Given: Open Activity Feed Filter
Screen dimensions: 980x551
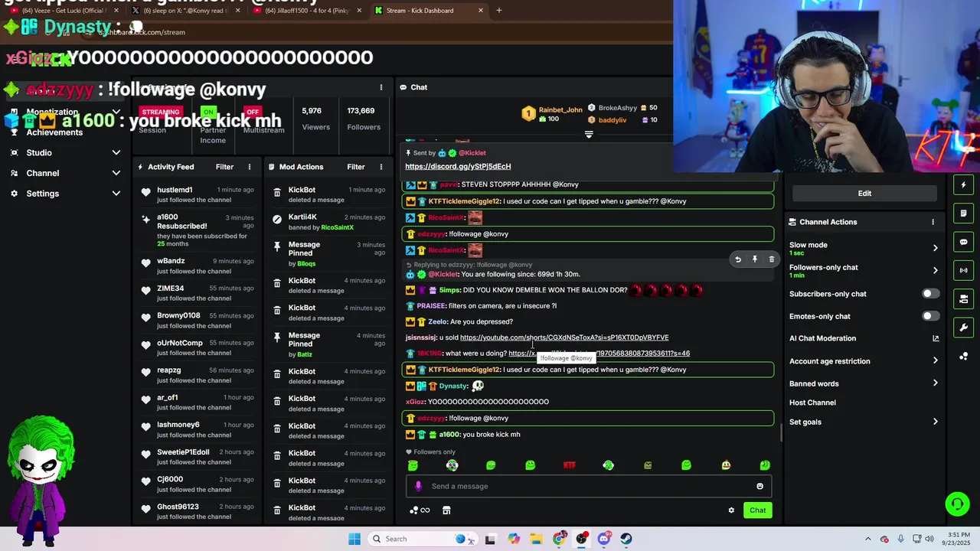Looking at the screenshot, I should pos(224,167).
